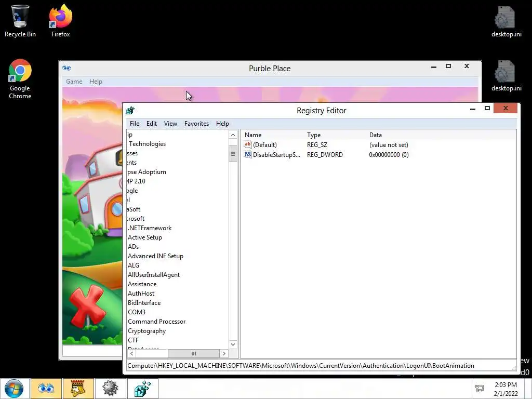The width and height of the screenshot is (532, 399).
Task: Switch to the king card game taskbar button
Action: point(78,388)
